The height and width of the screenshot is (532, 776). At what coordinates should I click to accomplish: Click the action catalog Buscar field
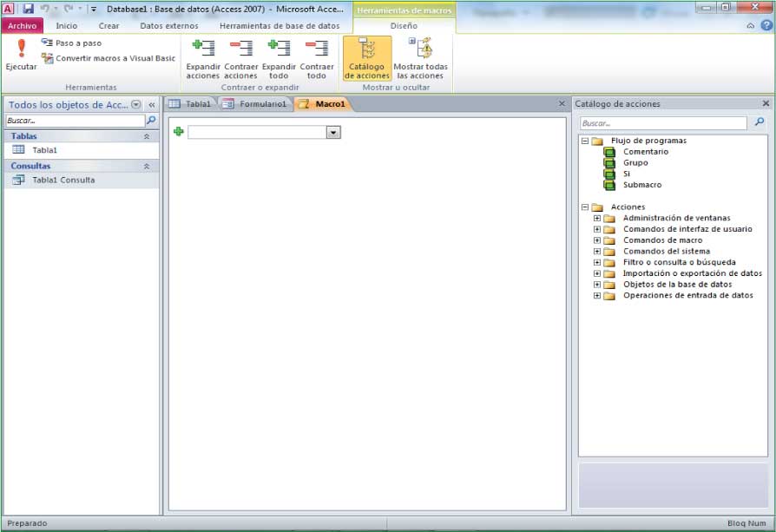pyautogui.click(x=663, y=123)
